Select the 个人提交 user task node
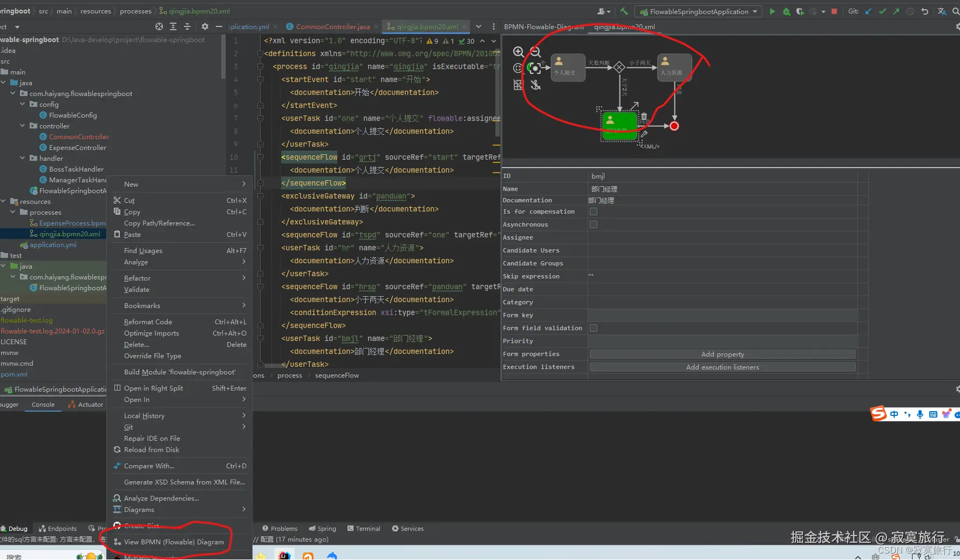This screenshot has height=560, width=960. (568, 67)
